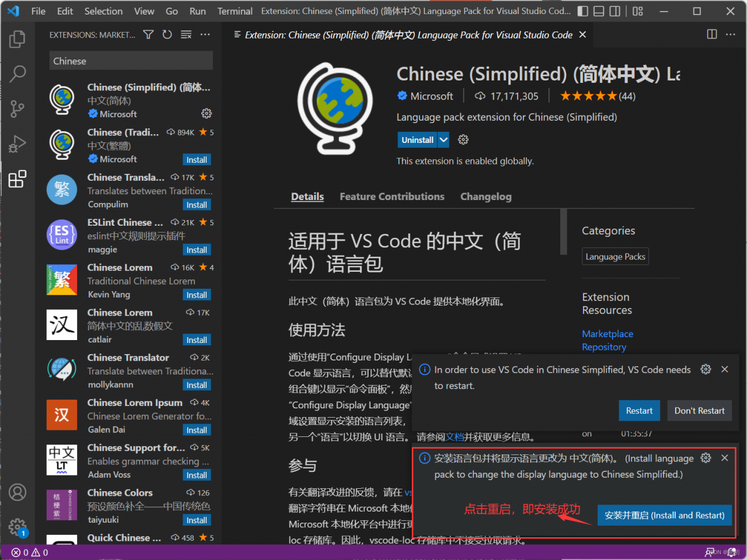Open the Source Control view
747x560 pixels.
[x=18, y=108]
